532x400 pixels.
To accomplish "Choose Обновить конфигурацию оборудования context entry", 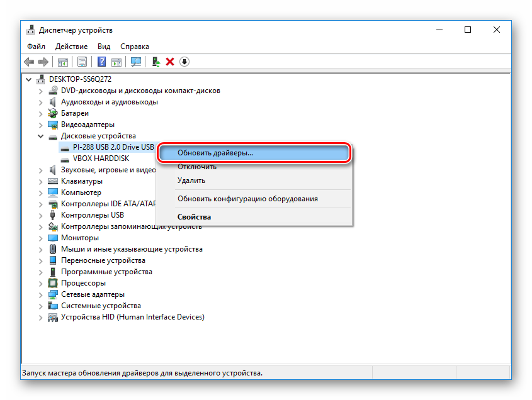I will tap(247, 199).
